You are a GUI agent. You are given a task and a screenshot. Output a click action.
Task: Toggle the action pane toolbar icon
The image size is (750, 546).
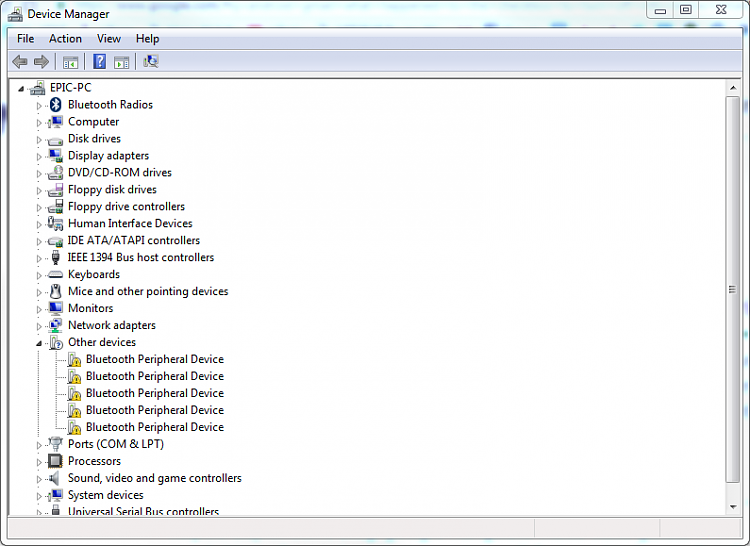tap(121, 62)
